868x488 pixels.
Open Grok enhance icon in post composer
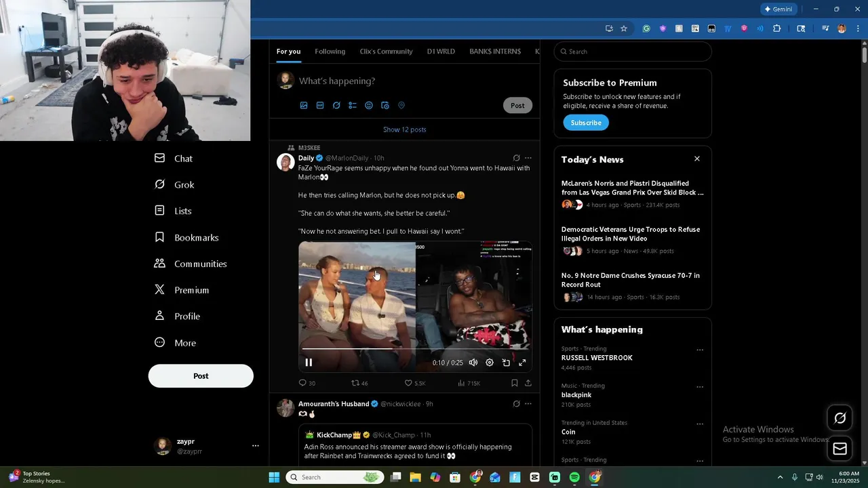[336, 106]
